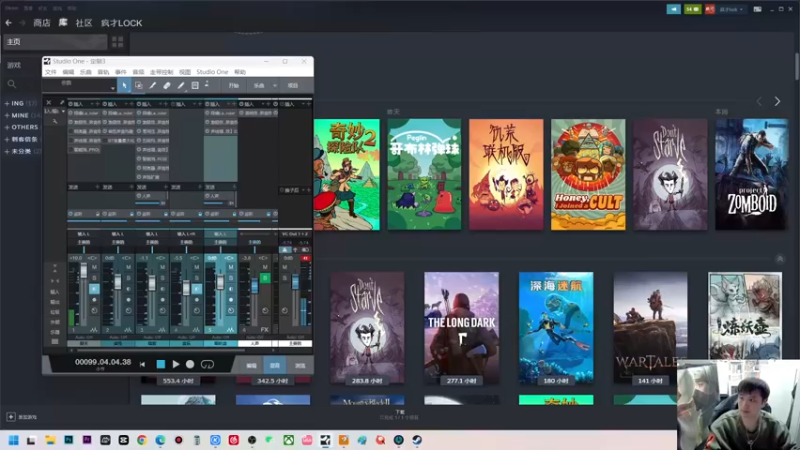800x450 pixels.
Task: Disable monitor on channel 4
Action: [196, 289]
